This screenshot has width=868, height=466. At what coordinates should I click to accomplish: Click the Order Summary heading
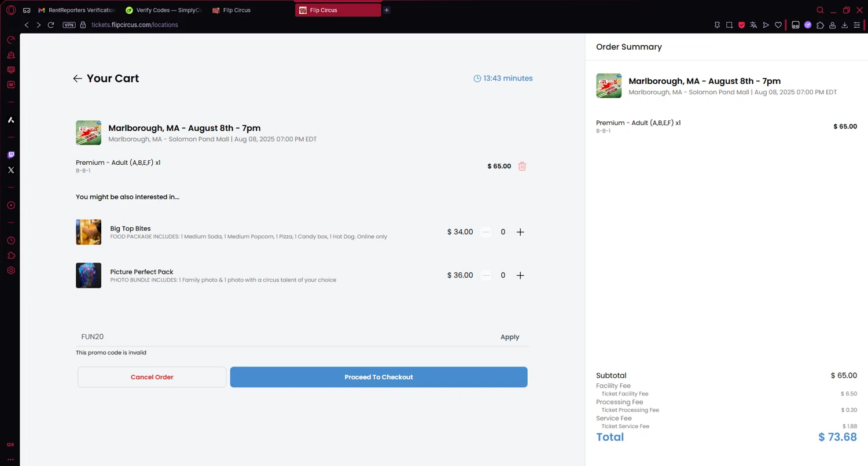pos(629,47)
